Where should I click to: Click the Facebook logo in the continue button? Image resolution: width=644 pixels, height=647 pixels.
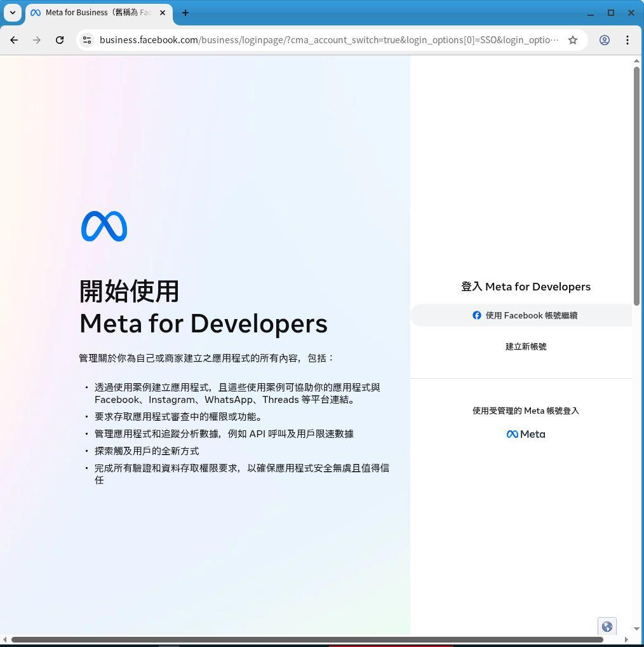click(476, 315)
